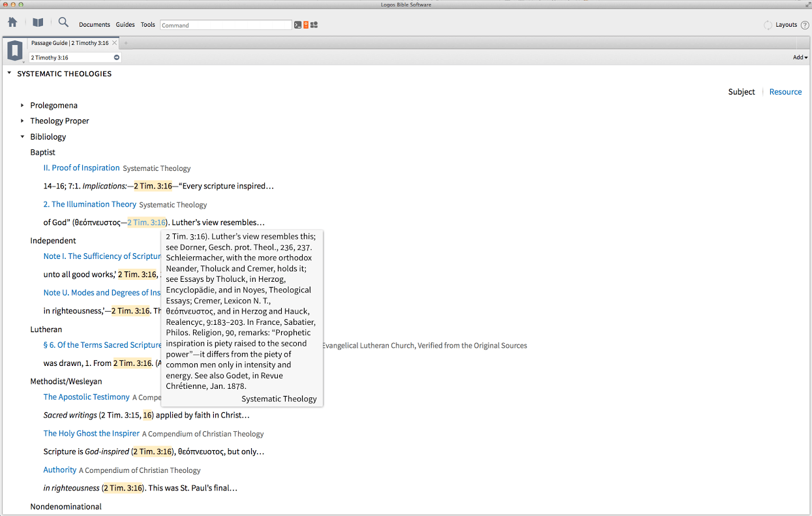The height and width of the screenshot is (516, 812).
Task: Open the Documents menu
Action: coord(95,25)
